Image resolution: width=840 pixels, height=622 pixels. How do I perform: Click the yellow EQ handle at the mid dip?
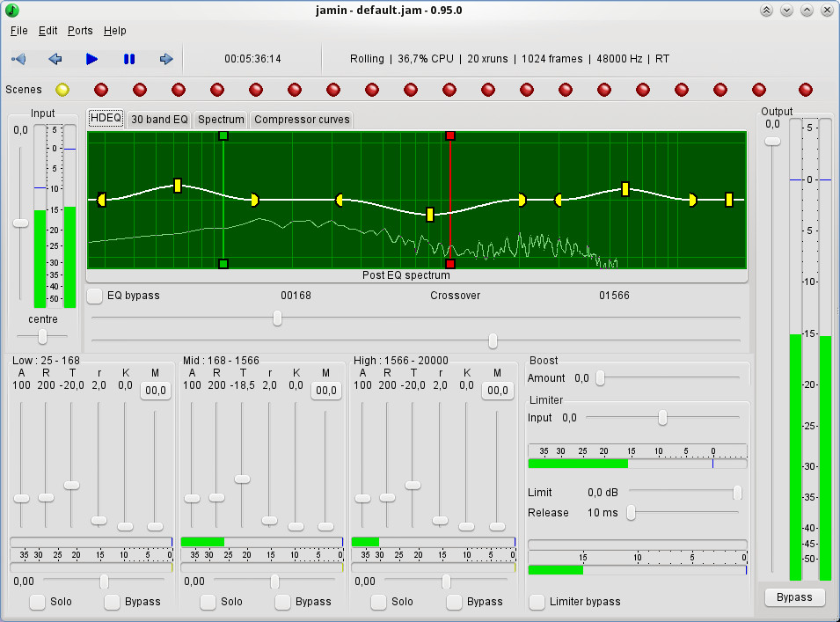point(429,215)
